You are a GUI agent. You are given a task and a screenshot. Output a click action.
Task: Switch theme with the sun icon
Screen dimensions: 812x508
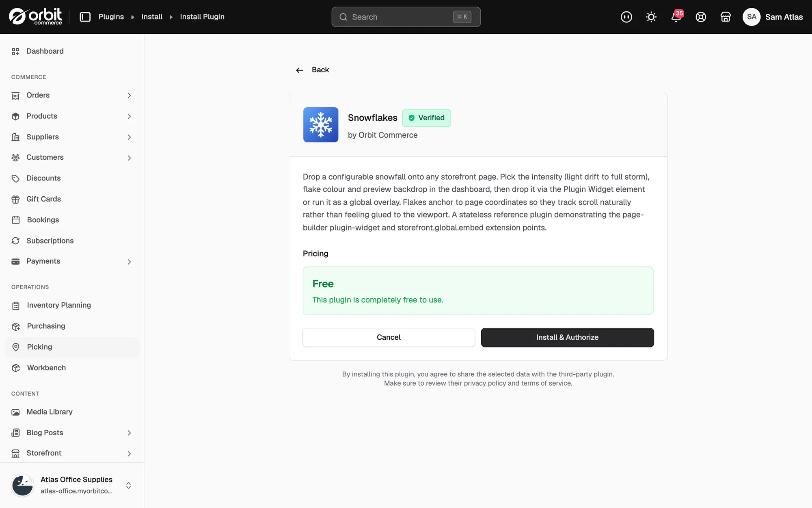click(651, 17)
